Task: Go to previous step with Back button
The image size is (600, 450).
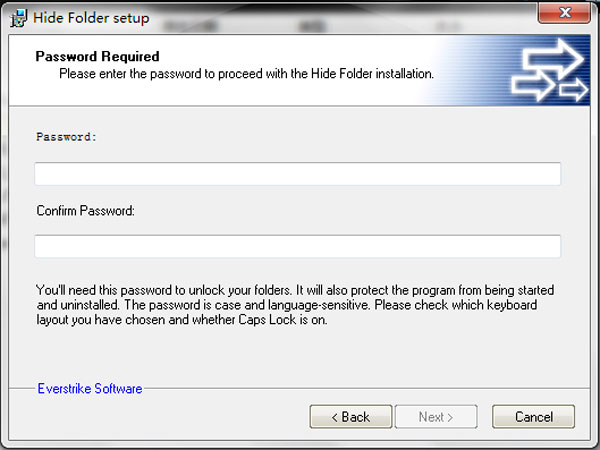Action: 351,417
